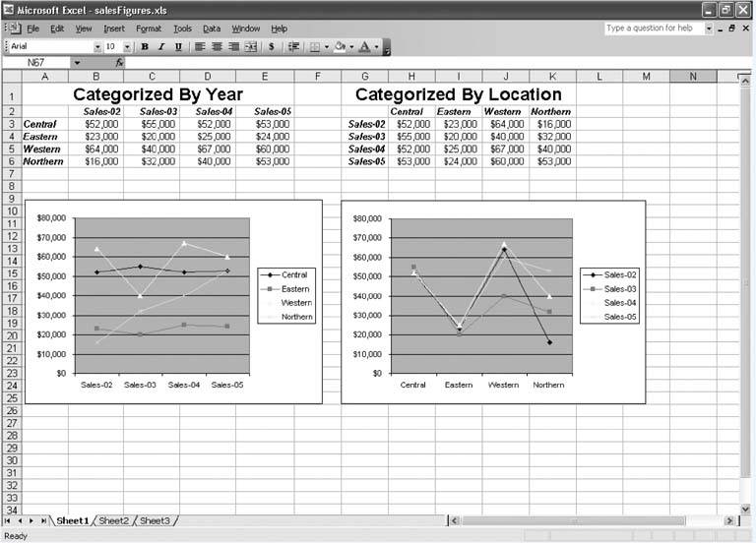The image size is (756, 543).
Task: Click the Decrease Indent icon
Action: point(293,47)
